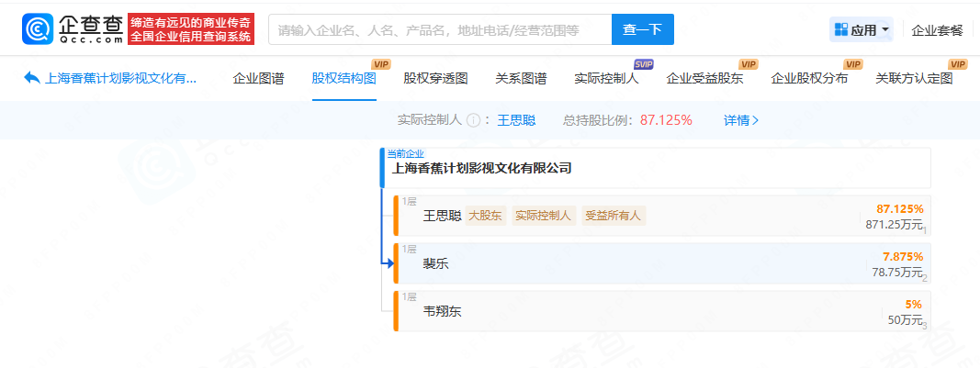
Task: Select shareholder row 裴乐
Action: [662, 263]
